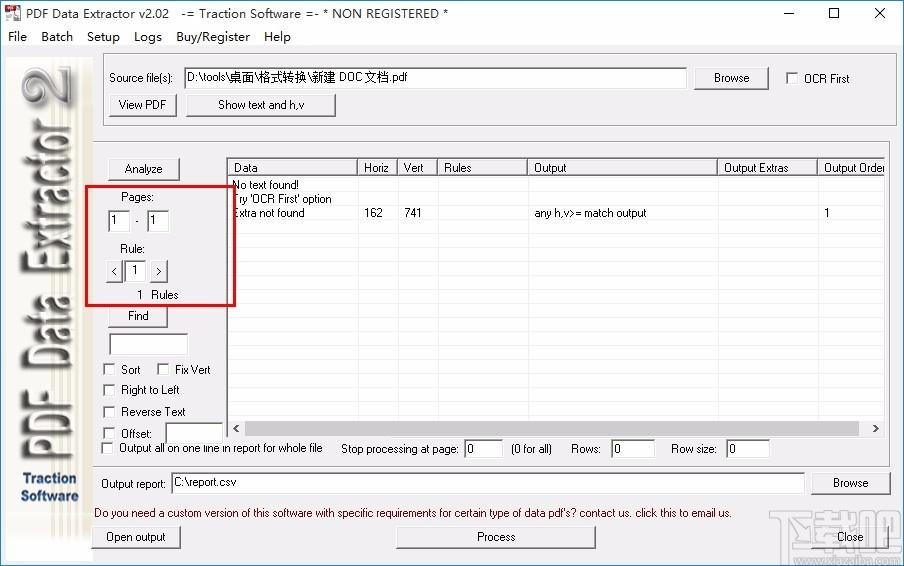Screen dimensions: 904x566
Task: Enable the OCR First checkbox
Action: pyautogui.click(x=792, y=78)
